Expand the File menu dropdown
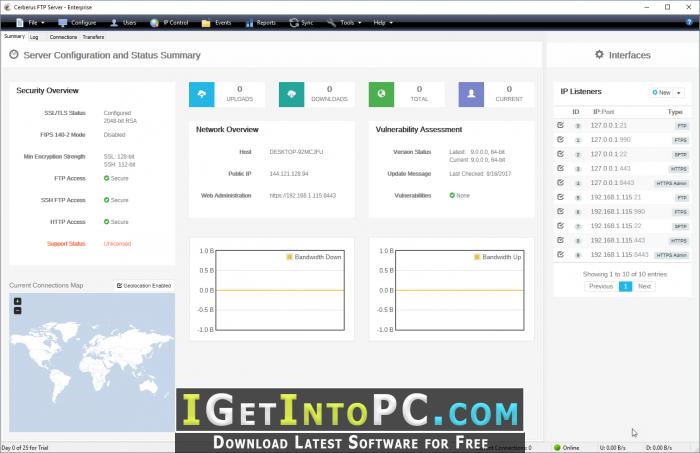700x453 pixels. tap(43, 23)
